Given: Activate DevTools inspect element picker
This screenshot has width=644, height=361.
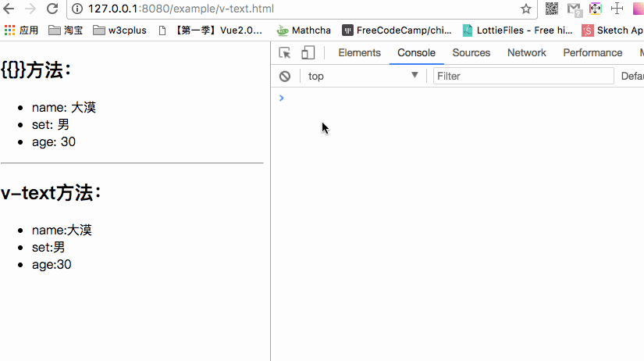Looking at the screenshot, I should click(x=285, y=53).
